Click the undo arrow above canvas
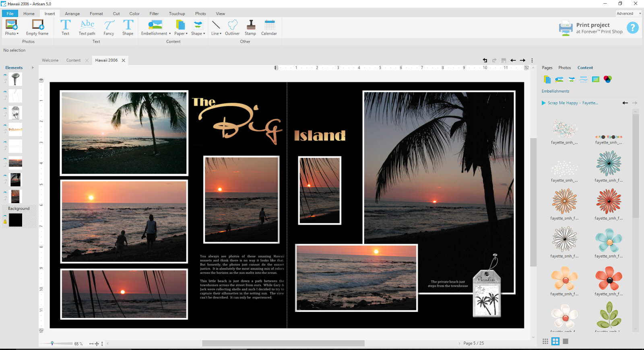The height and width of the screenshot is (350, 644). click(x=485, y=60)
